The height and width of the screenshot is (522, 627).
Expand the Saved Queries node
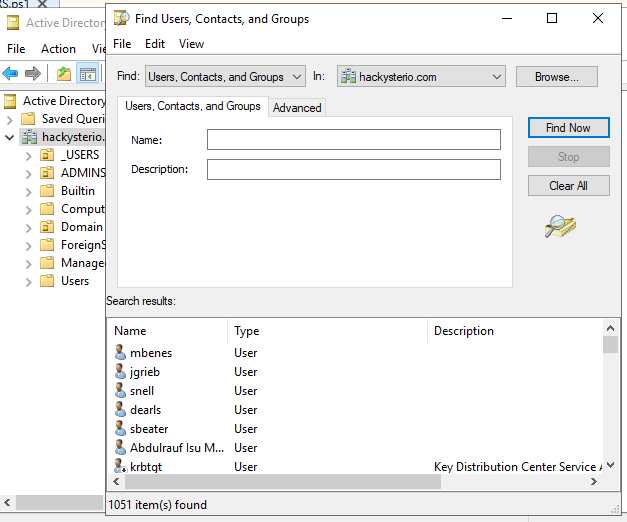coord(10,119)
